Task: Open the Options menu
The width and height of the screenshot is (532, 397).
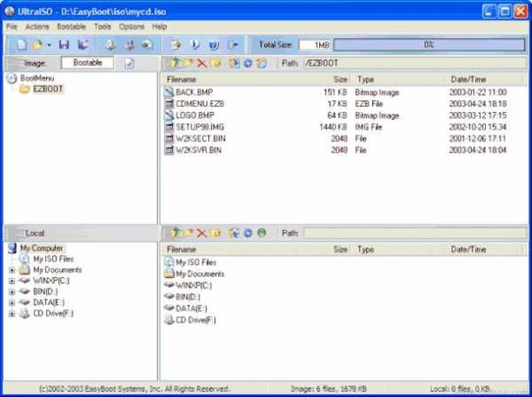Action: (x=131, y=27)
